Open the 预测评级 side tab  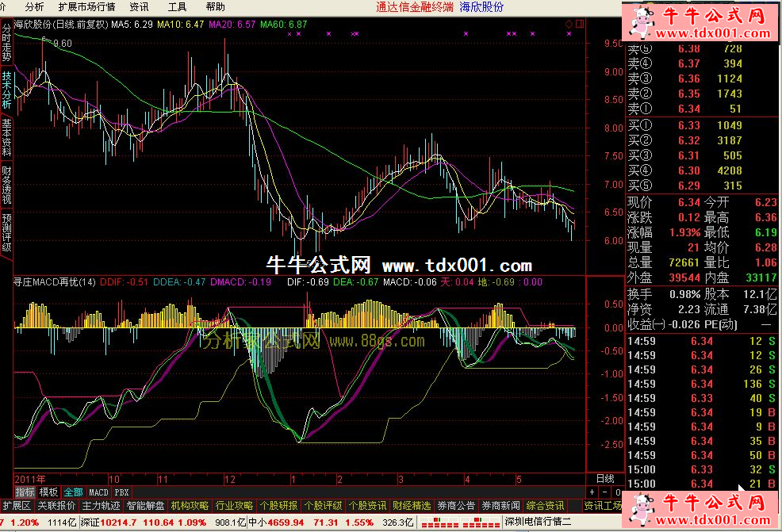point(6,232)
